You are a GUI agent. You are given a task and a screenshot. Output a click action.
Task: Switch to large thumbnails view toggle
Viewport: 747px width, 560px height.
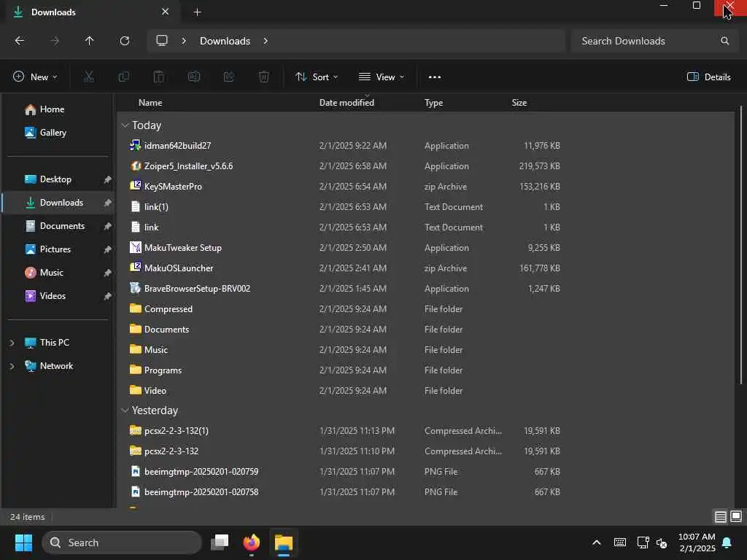[x=736, y=516]
